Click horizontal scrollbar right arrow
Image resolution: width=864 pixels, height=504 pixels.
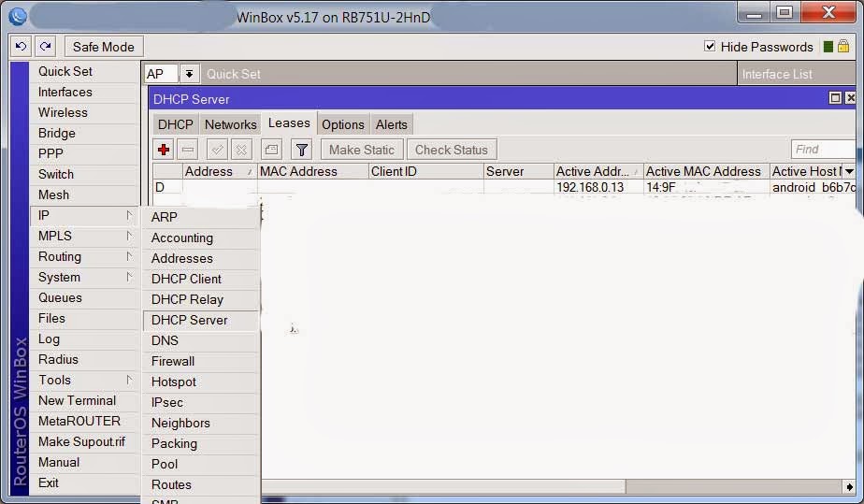(x=849, y=486)
